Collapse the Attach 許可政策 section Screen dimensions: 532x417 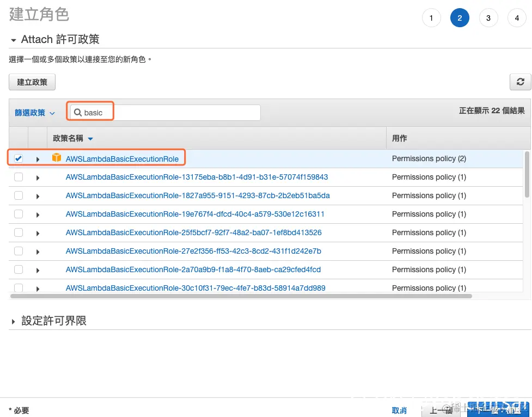click(x=14, y=40)
